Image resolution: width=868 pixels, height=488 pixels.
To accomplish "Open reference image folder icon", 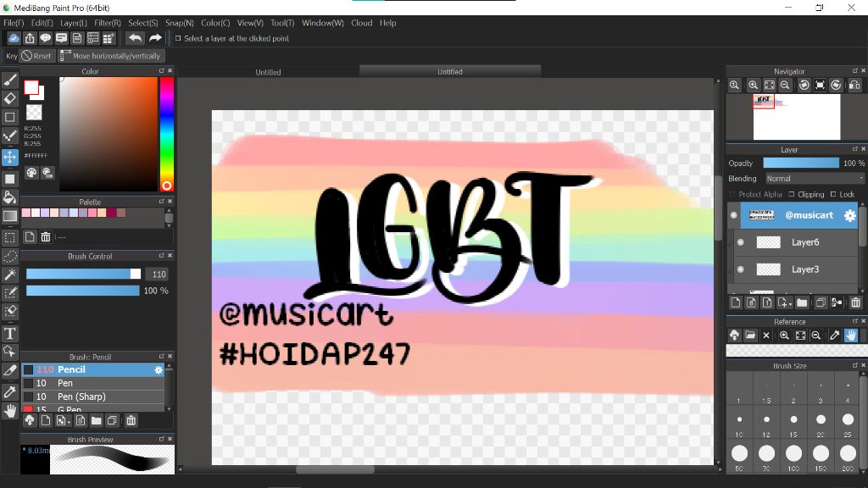I will point(750,335).
